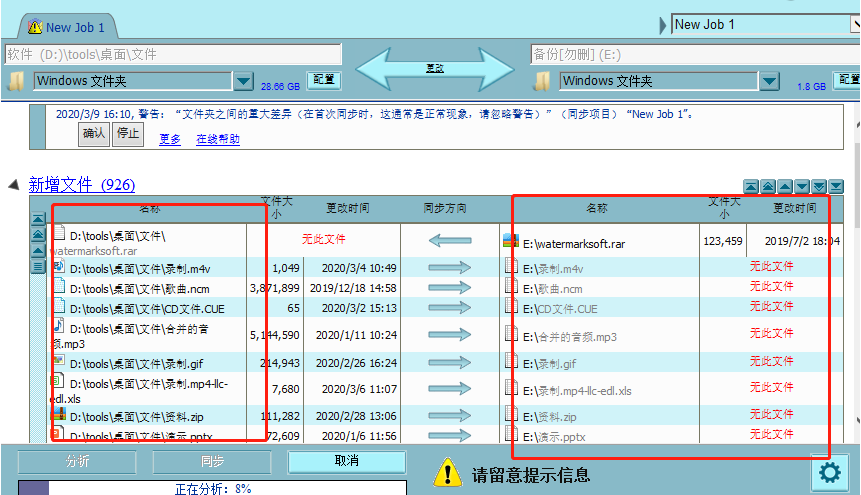Click the E:\合并的音频.mp3 entry
Viewport: 861px width, 495px height.
tap(570, 337)
